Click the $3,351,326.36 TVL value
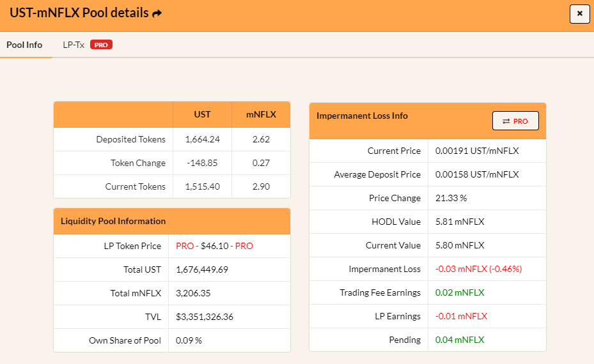 click(205, 317)
